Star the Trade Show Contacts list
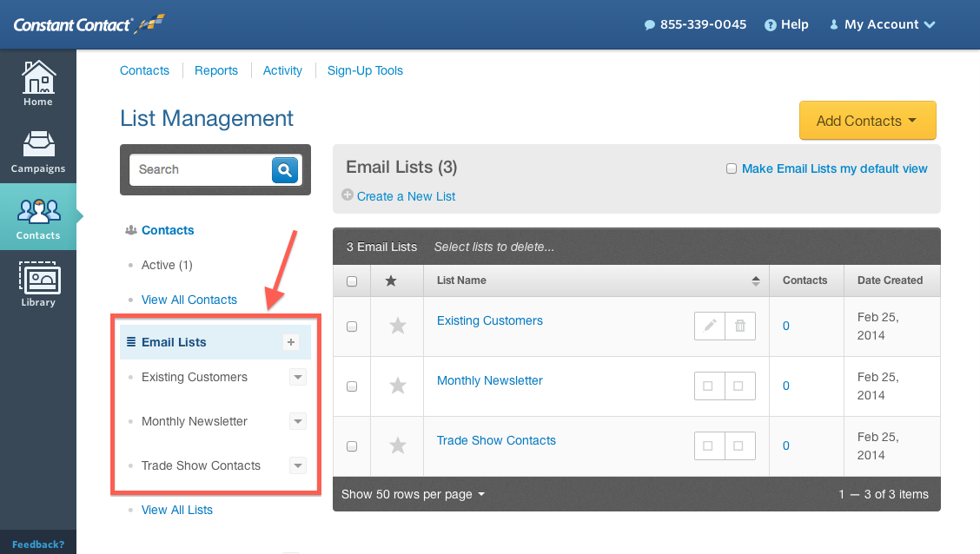The image size is (980, 554). pyautogui.click(x=398, y=445)
